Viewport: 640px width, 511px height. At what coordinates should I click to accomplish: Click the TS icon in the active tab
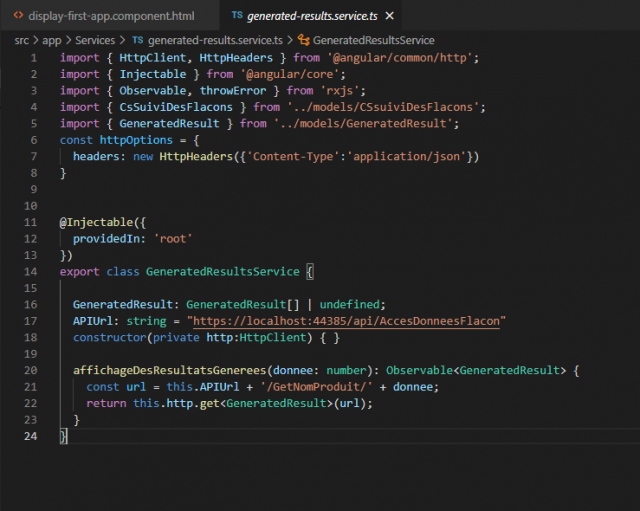point(236,17)
